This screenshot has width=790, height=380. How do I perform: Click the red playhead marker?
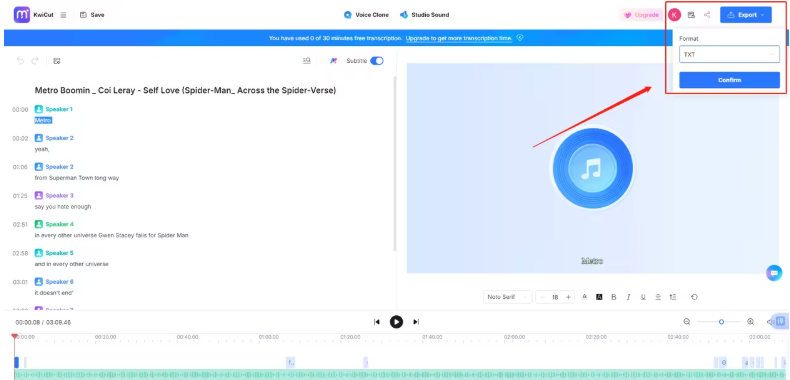click(x=14, y=336)
